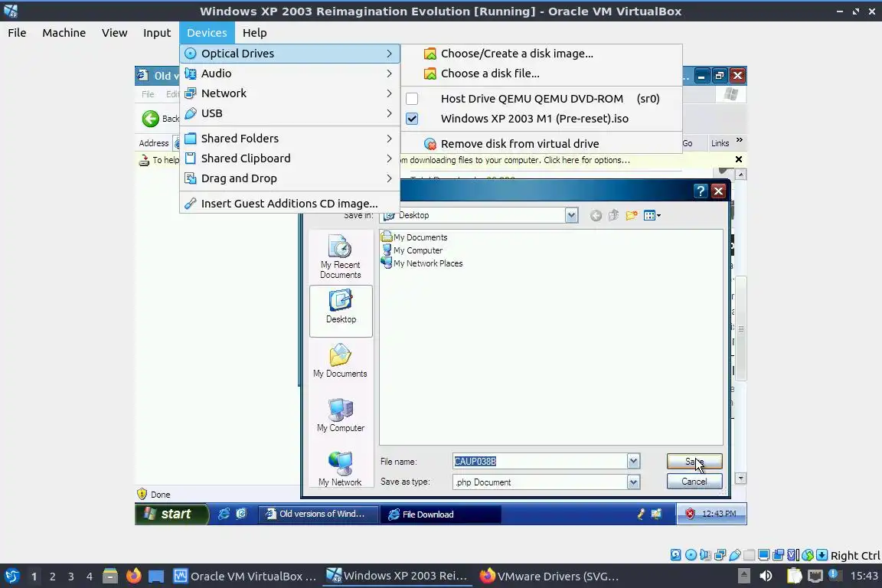
Task: Open the Machine menu
Action: point(64,33)
